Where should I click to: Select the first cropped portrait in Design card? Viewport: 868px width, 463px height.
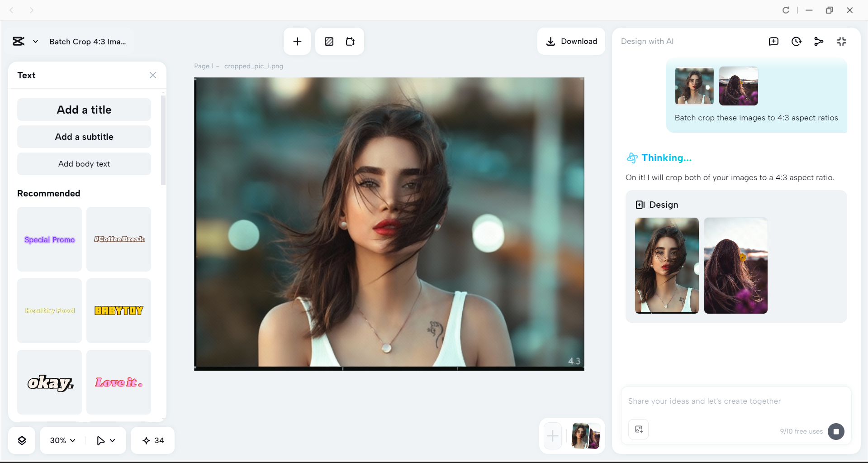tap(666, 266)
